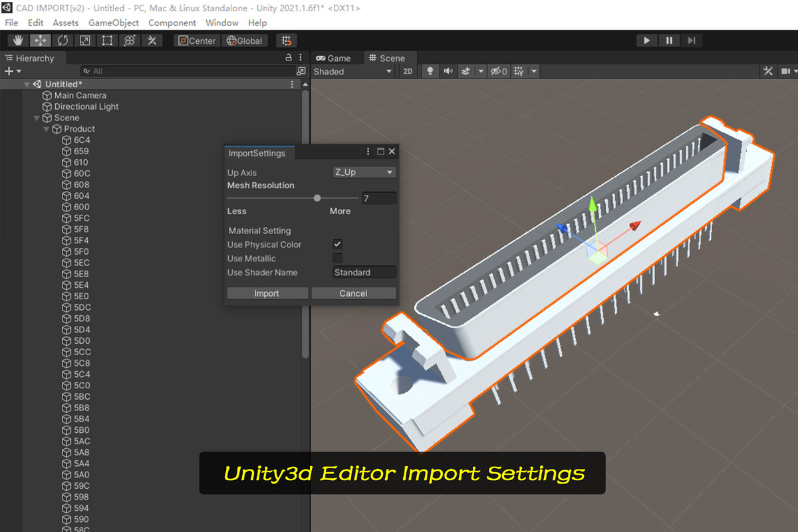Enable Use Physical Color checkbox
Screen dimensions: 798x532
tap(338, 245)
